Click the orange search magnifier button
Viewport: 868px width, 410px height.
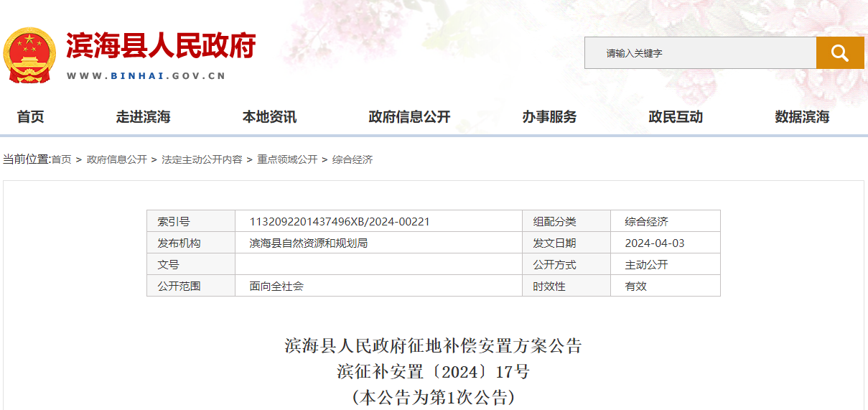click(x=840, y=52)
